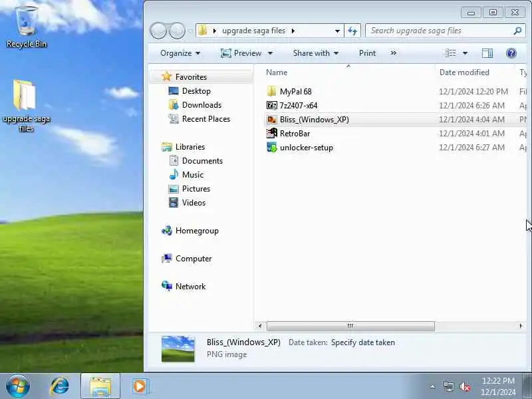
Task: Select Pictures library
Action: pos(196,189)
